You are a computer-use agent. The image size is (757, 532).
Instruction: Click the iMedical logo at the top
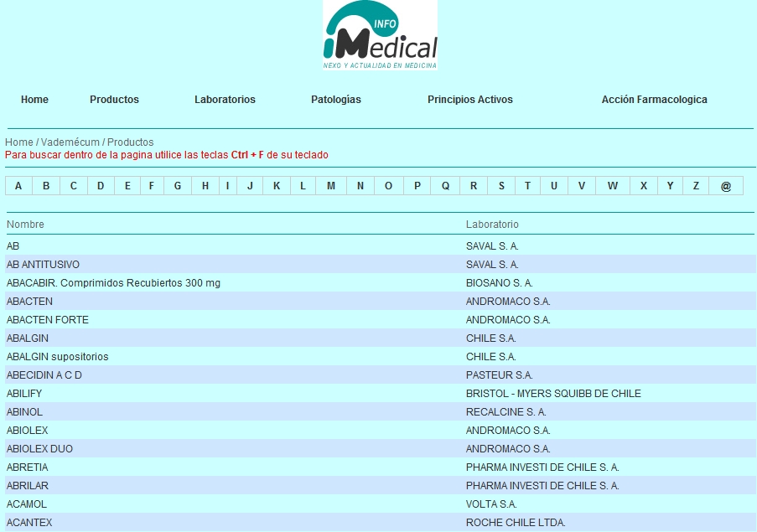(x=378, y=35)
